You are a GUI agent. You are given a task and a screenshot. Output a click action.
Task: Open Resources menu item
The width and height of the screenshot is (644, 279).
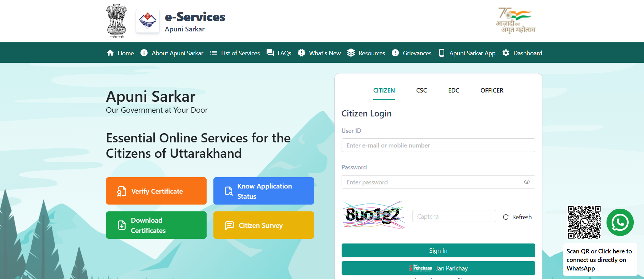[366, 53]
